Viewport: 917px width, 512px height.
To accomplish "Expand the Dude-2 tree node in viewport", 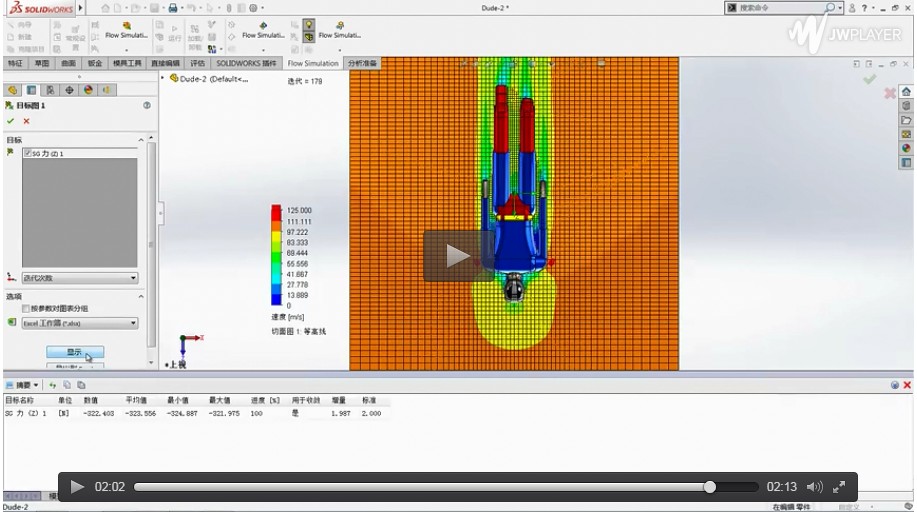I will (x=163, y=78).
